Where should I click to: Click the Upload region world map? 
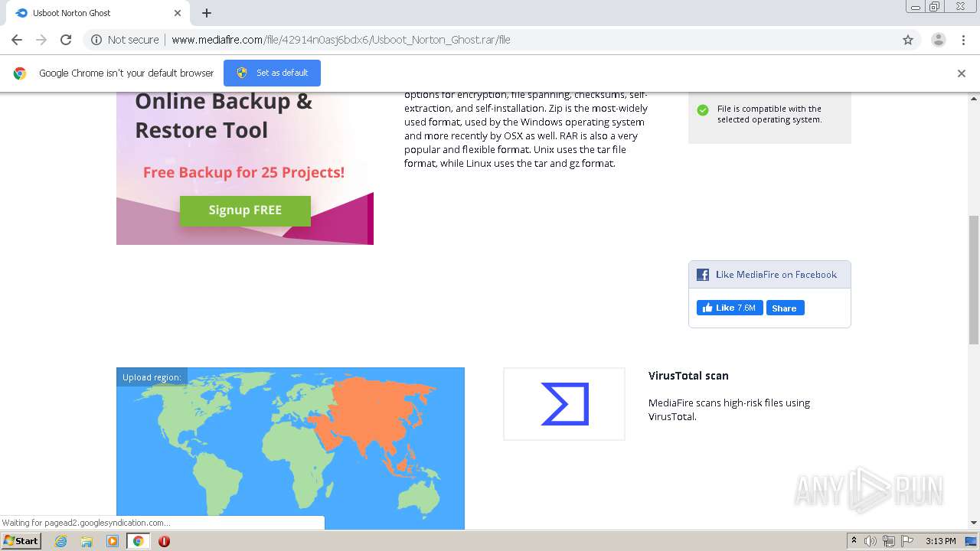tap(290, 448)
